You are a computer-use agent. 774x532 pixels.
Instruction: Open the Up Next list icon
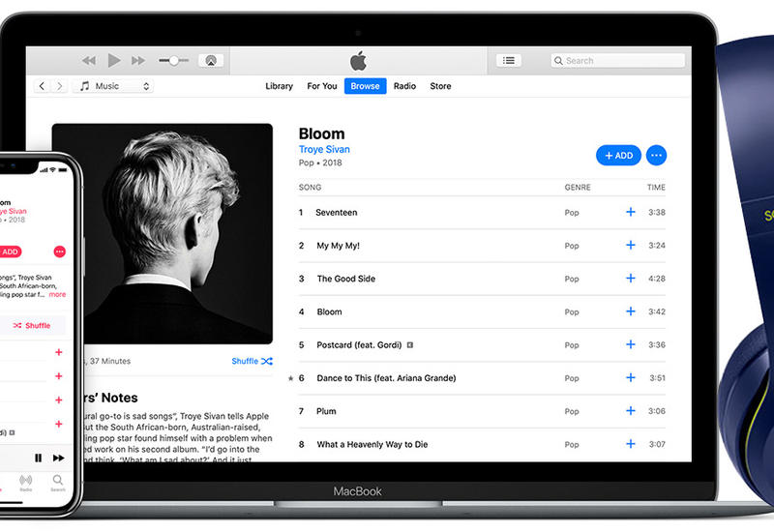pos(509,60)
